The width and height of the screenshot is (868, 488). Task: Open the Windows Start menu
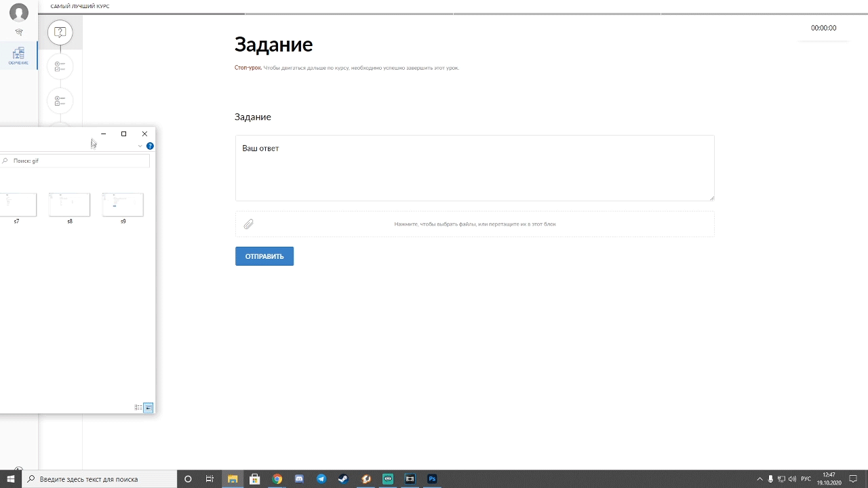(x=11, y=479)
